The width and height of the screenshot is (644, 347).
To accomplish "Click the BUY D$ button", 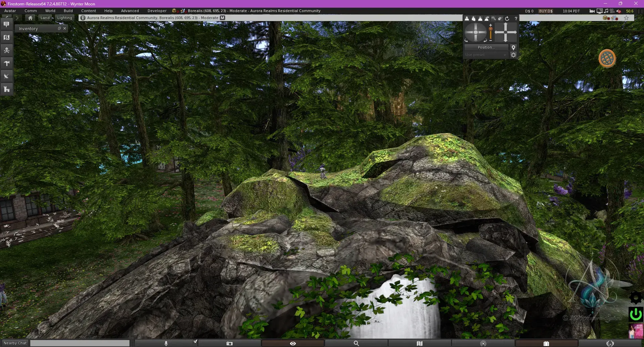I will [x=546, y=11].
